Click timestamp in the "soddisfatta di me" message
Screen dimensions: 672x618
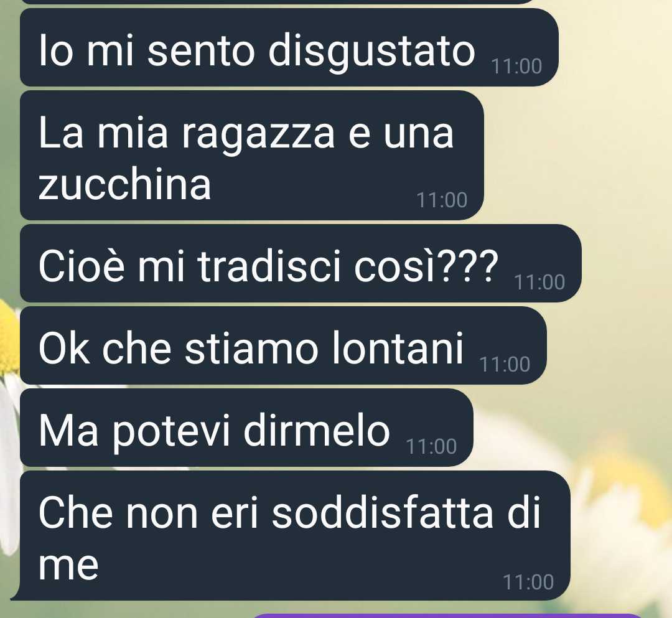click(528, 583)
